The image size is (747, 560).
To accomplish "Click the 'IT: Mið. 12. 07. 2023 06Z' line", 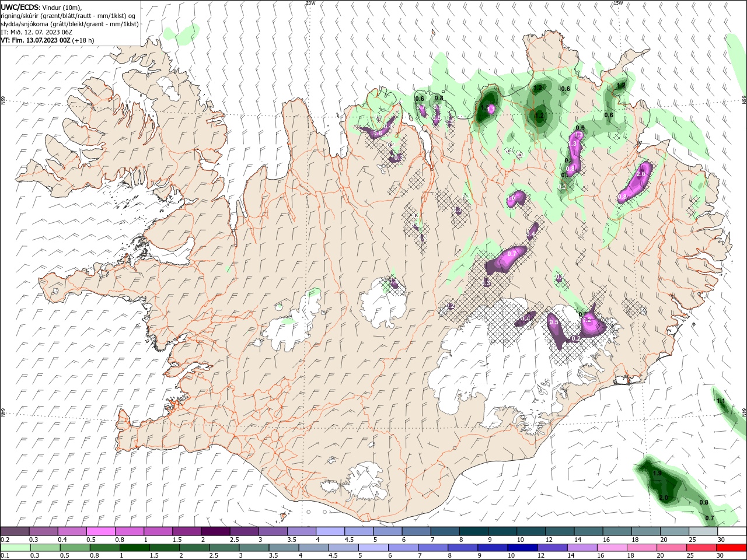I will point(36,32).
